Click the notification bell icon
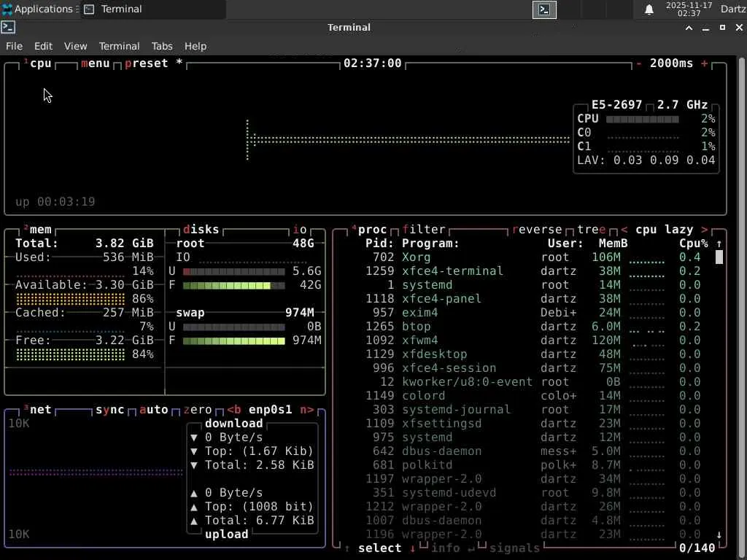Image resolution: width=747 pixels, height=560 pixels. [x=649, y=9]
